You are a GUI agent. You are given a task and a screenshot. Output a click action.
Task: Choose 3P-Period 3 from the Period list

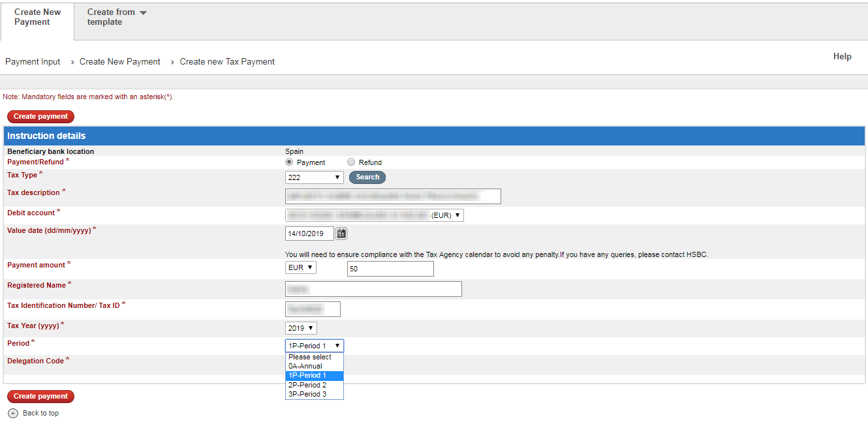pyautogui.click(x=307, y=394)
